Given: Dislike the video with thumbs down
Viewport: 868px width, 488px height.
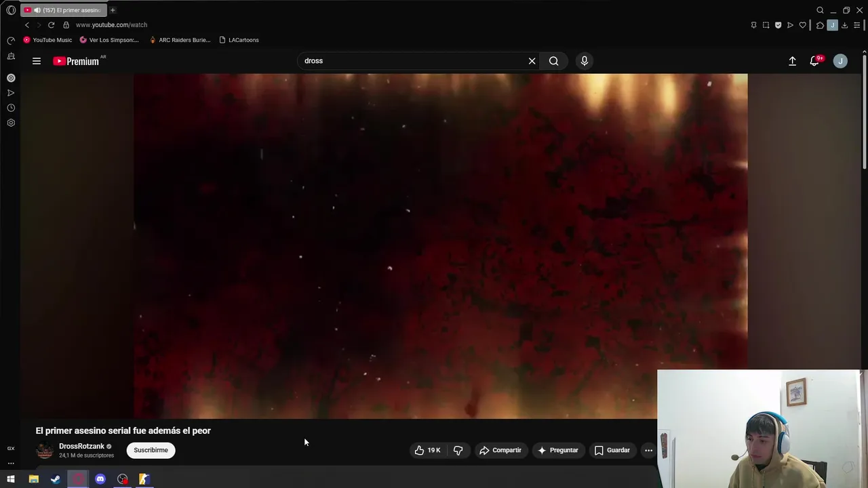Looking at the screenshot, I should [x=458, y=450].
